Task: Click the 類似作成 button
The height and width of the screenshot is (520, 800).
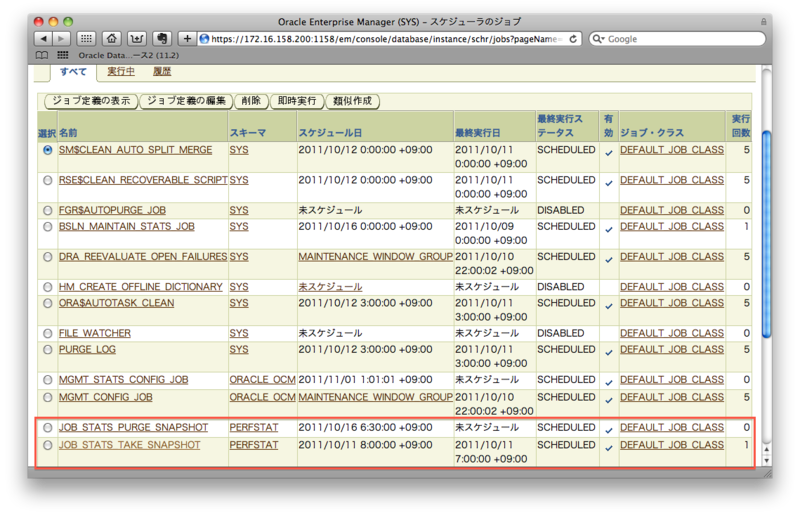Action: [353, 101]
